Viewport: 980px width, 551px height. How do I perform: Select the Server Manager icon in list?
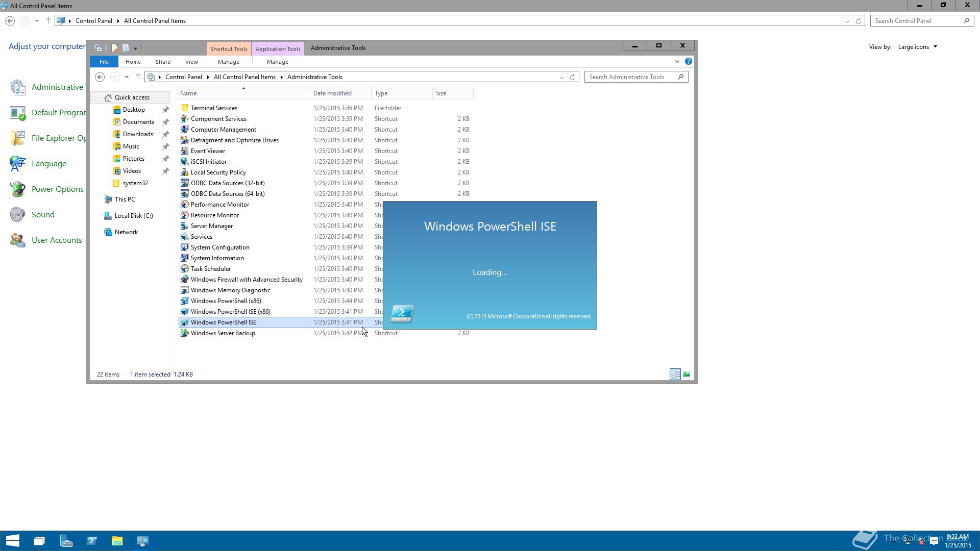[x=185, y=226]
